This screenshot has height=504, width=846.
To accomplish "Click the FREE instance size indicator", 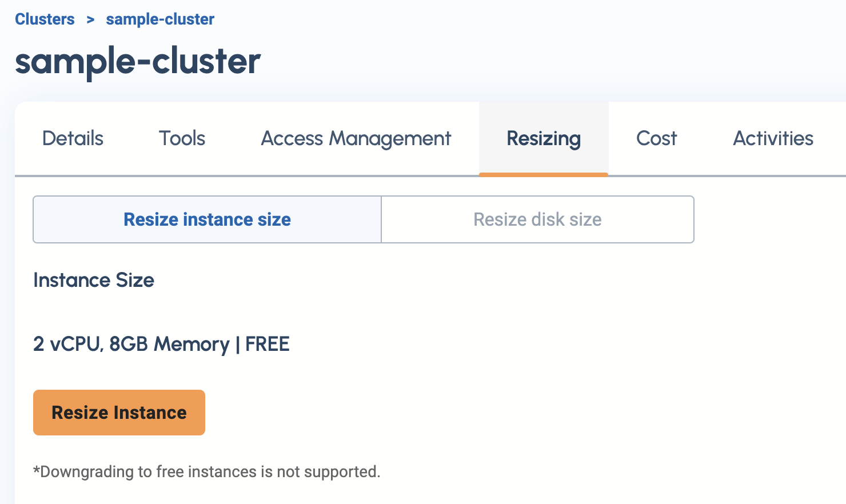I will pyautogui.click(x=267, y=344).
